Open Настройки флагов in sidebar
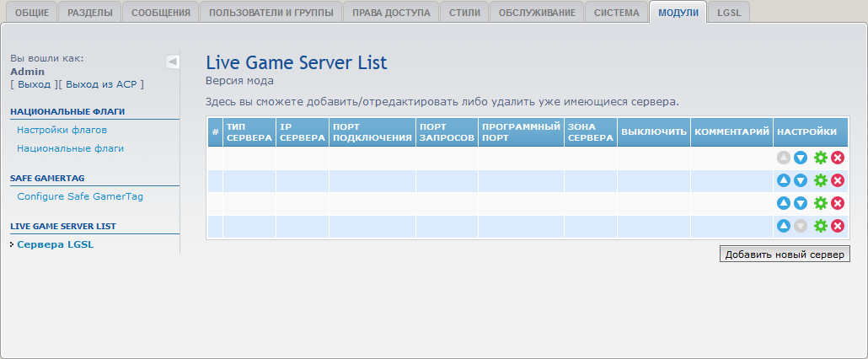Screen dimensions: 868x359 (x=62, y=130)
